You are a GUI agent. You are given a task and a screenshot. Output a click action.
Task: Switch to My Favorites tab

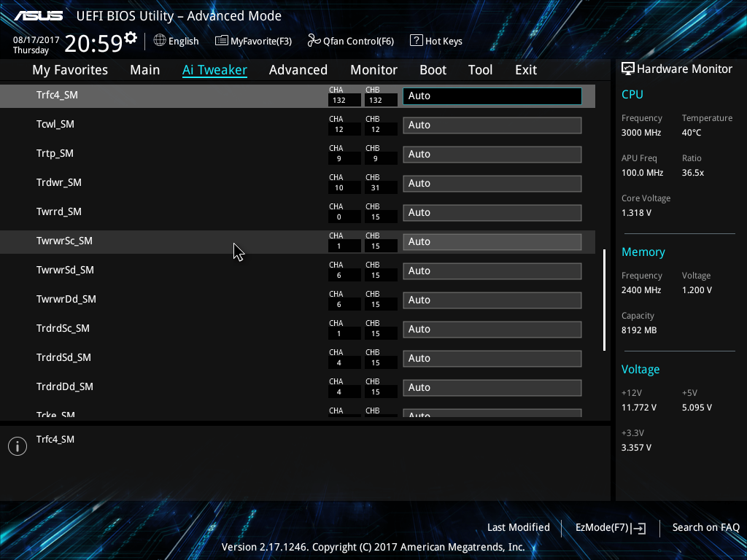[x=70, y=70]
